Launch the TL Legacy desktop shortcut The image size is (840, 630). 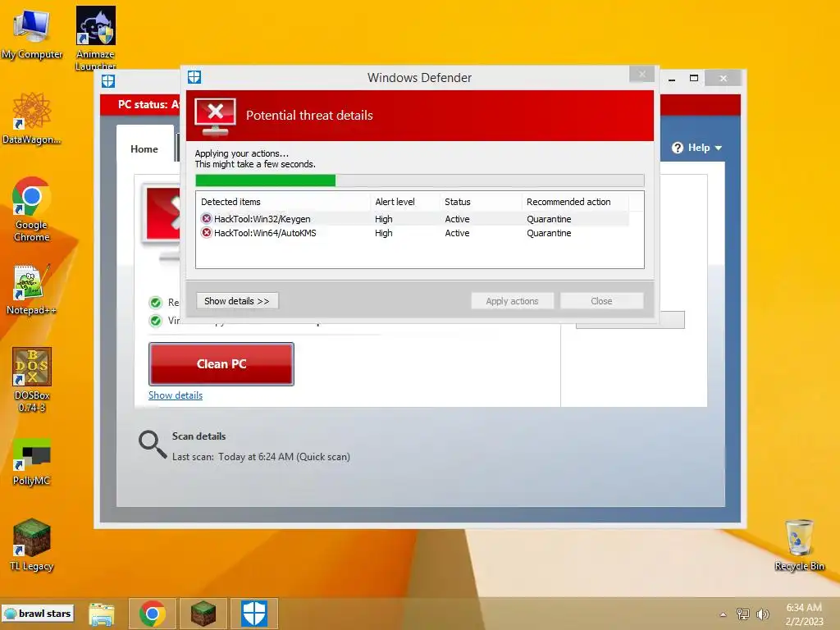(32, 545)
